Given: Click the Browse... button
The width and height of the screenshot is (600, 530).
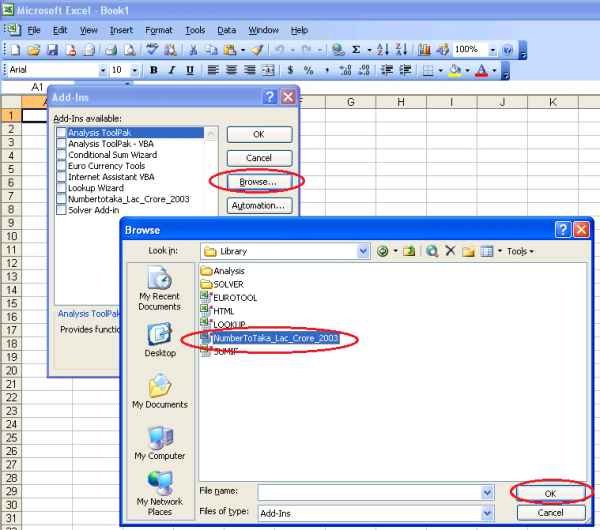Looking at the screenshot, I should point(259,182).
